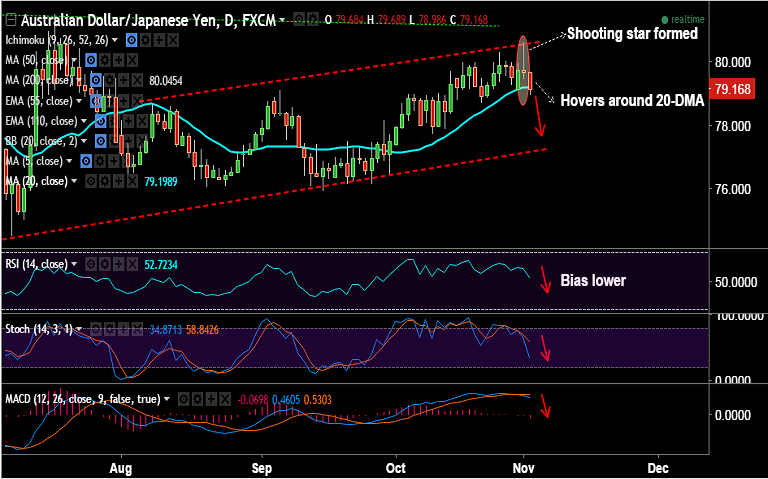Viewport: 768px width, 479px height.
Task: Click plus icon on MA (200, close)
Action: [x=123, y=80]
